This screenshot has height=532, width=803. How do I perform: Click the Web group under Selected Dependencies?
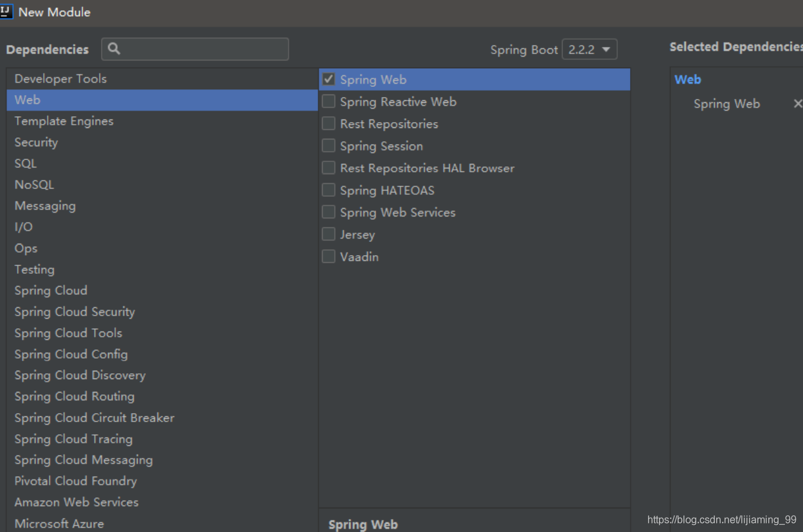[x=688, y=80]
